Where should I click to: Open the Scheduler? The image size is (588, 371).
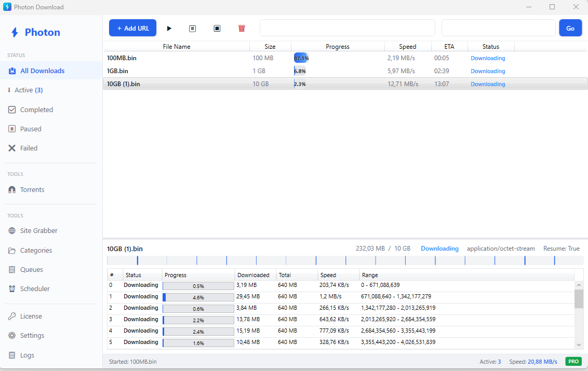click(51, 288)
